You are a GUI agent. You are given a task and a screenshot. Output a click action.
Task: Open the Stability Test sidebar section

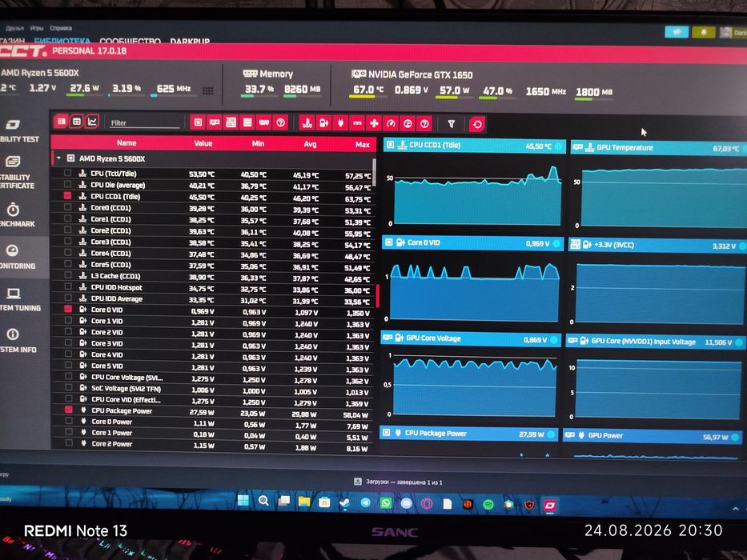(x=19, y=131)
